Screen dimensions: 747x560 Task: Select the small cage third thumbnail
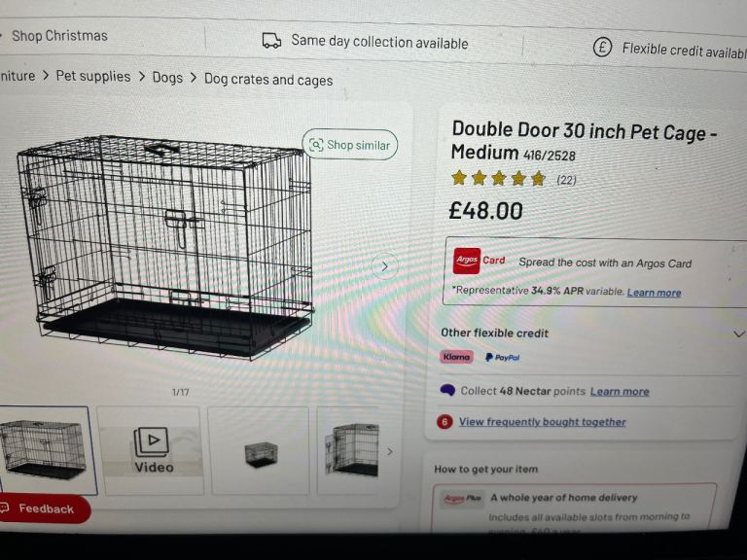pos(261,453)
